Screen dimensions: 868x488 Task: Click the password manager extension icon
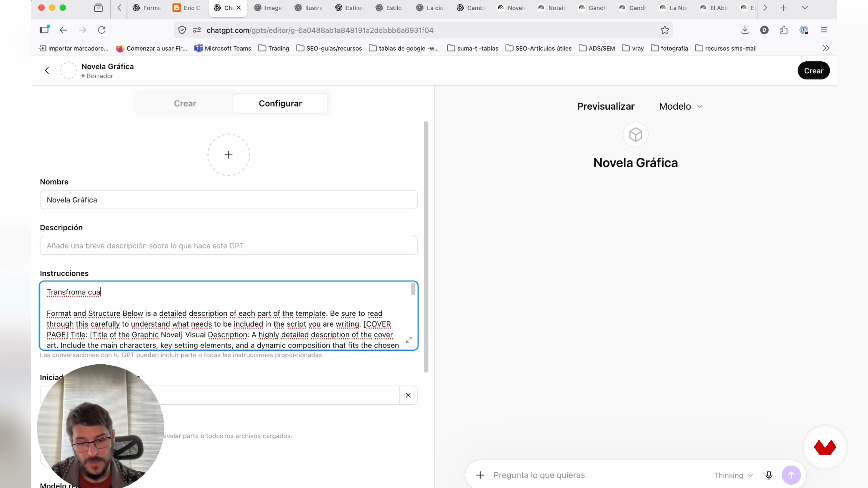coord(804,30)
